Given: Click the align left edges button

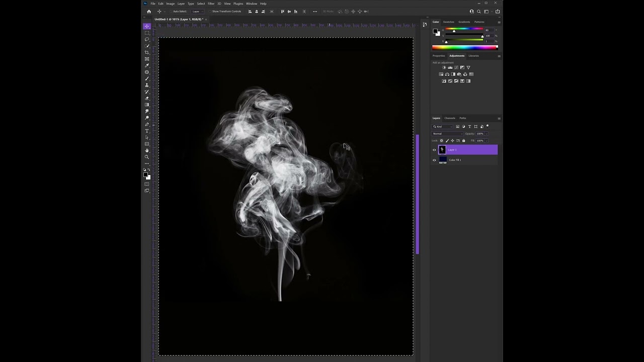Looking at the screenshot, I should pos(250,11).
